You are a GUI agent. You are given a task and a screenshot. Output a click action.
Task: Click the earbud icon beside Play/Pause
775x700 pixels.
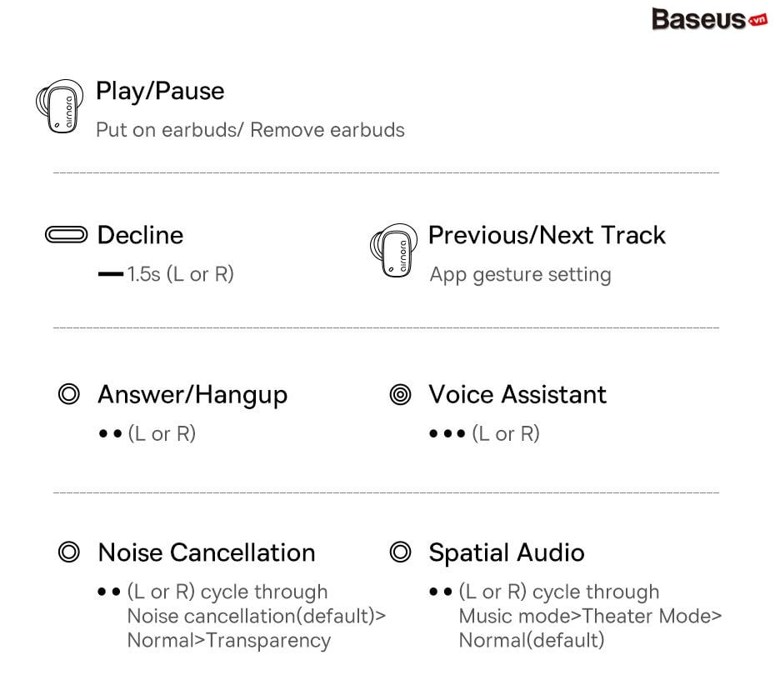pyautogui.click(x=59, y=107)
